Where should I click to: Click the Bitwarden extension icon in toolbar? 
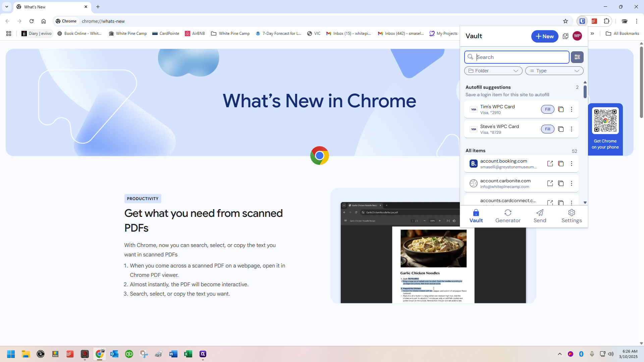click(x=582, y=21)
